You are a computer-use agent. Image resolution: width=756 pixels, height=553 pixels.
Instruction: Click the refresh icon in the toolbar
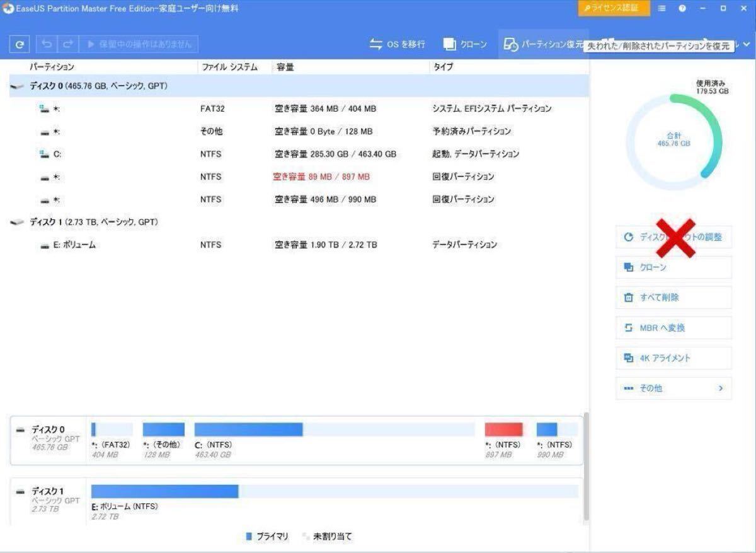click(x=21, y=45)
